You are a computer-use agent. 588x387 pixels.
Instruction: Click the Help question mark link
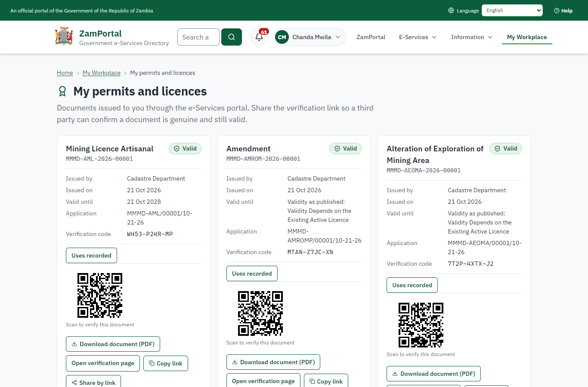tap(563, 10)
